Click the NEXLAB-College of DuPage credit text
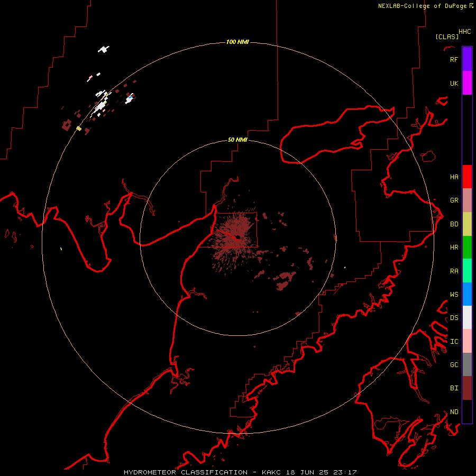Screen dimensions: 476x476 [x=425, y=6]
